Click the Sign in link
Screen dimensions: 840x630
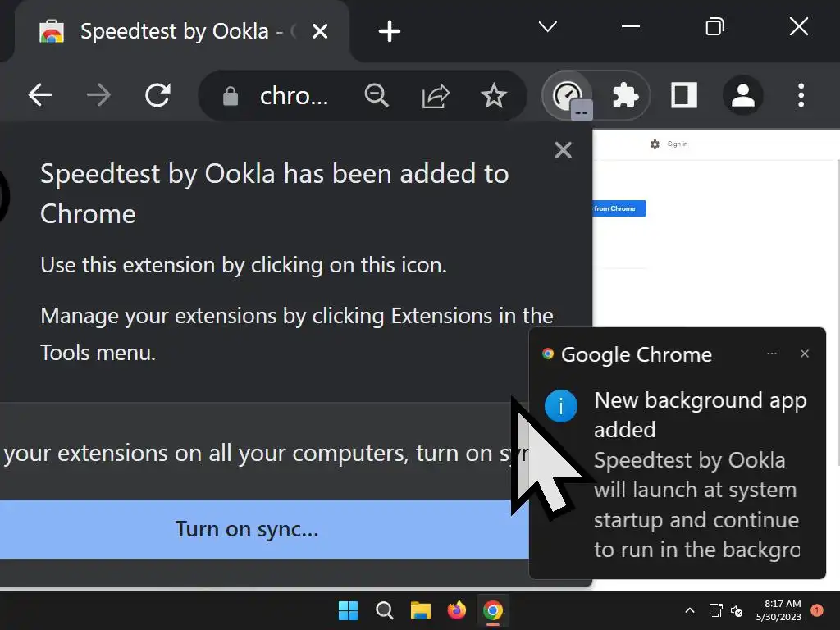click(x=677, y=144)
